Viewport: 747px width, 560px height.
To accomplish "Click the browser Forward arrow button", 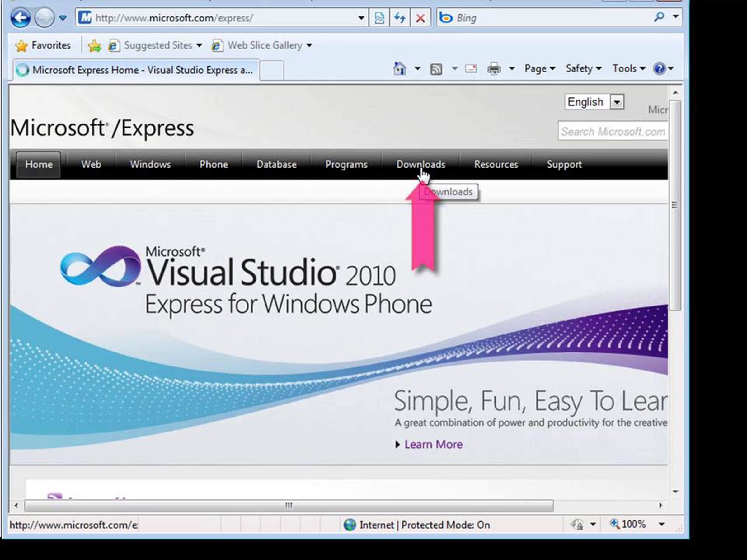I will (x=45, y=17).
